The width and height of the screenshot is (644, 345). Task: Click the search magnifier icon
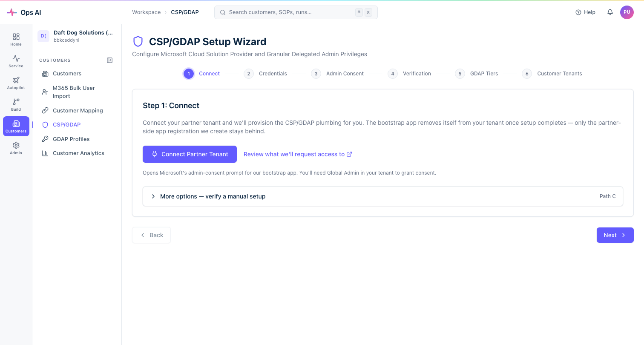click(x=222, y=12)
